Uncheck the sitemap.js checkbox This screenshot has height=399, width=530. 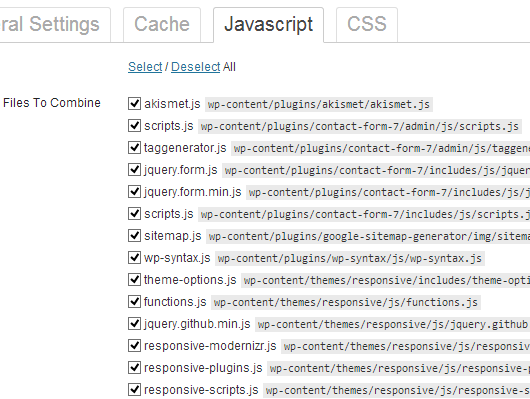(134, 235)
